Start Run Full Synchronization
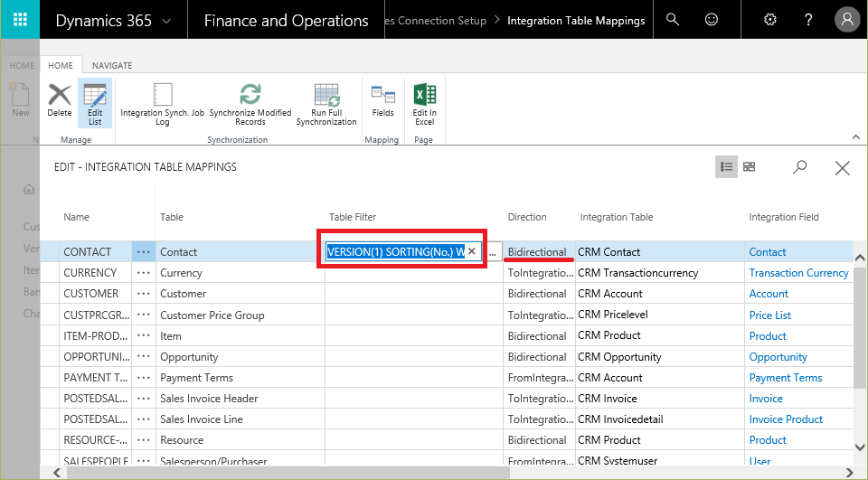 (326, 104)
